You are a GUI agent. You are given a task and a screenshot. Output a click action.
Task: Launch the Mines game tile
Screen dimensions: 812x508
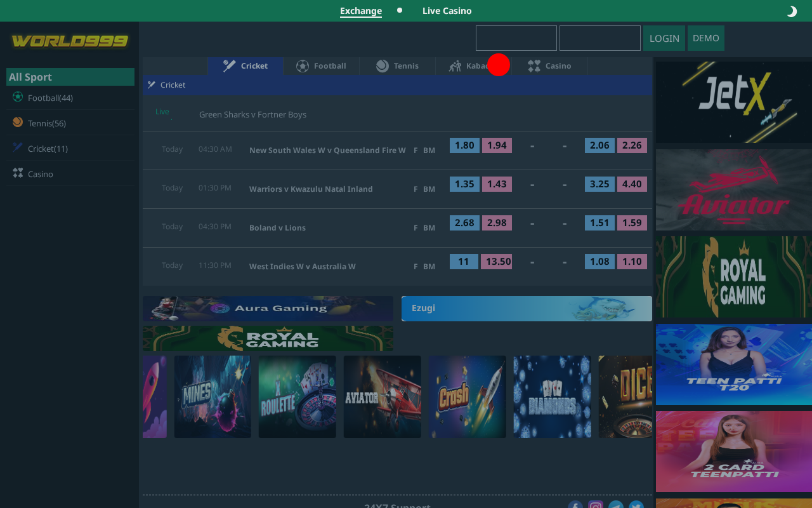pyautogui.click(x=213, y=397)
